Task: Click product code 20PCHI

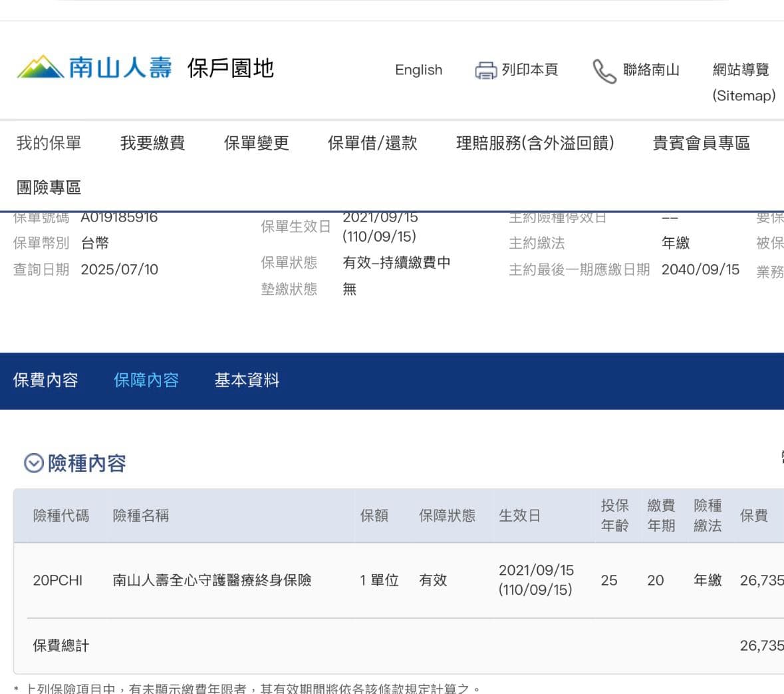Action: 57,580
